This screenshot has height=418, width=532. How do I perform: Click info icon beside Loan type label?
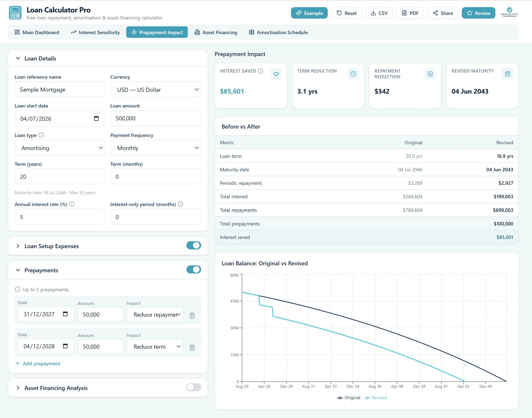[41, 135]
